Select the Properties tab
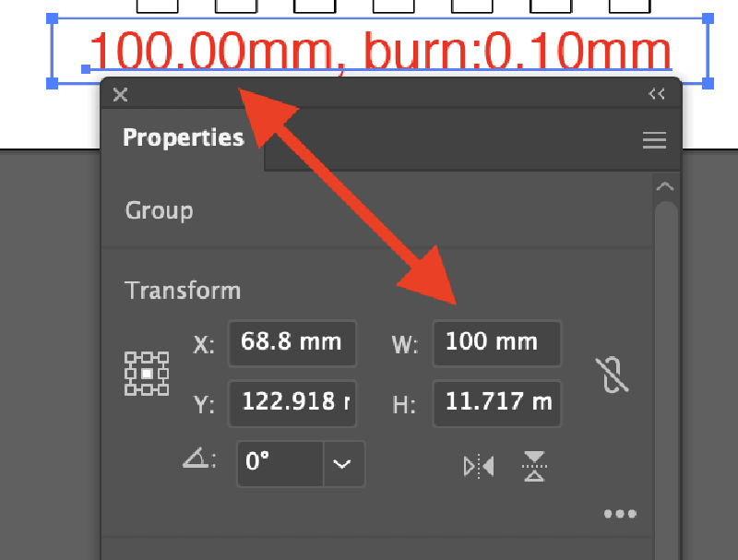 point(183,137)
